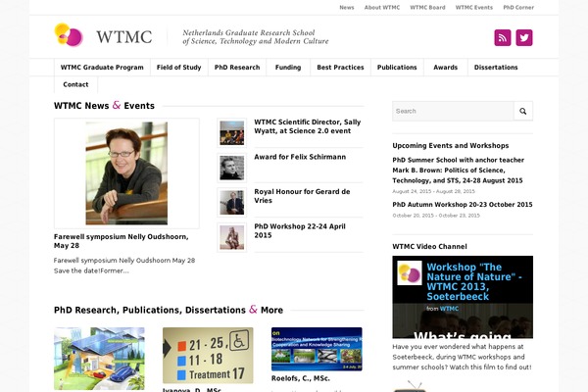
Task: Click Netherlands Graduate Research School tagline
Action: (x=256, y=37)
